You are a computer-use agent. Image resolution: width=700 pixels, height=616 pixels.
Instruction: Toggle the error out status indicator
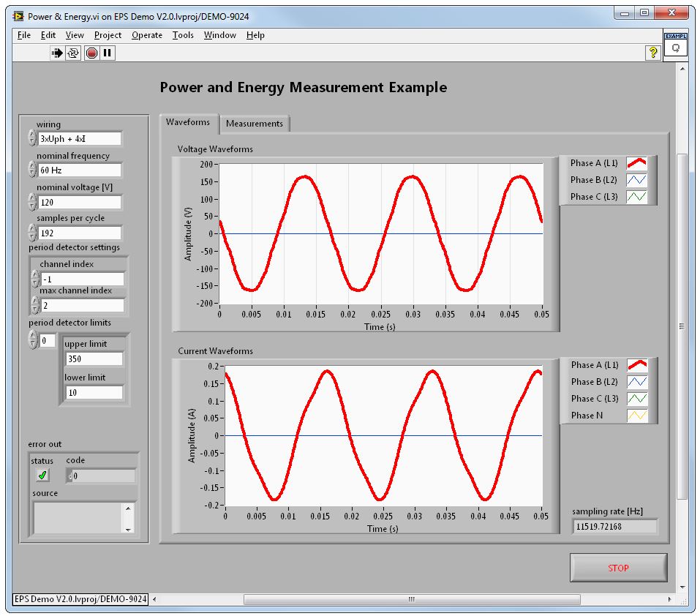click(x=42, y=476)
